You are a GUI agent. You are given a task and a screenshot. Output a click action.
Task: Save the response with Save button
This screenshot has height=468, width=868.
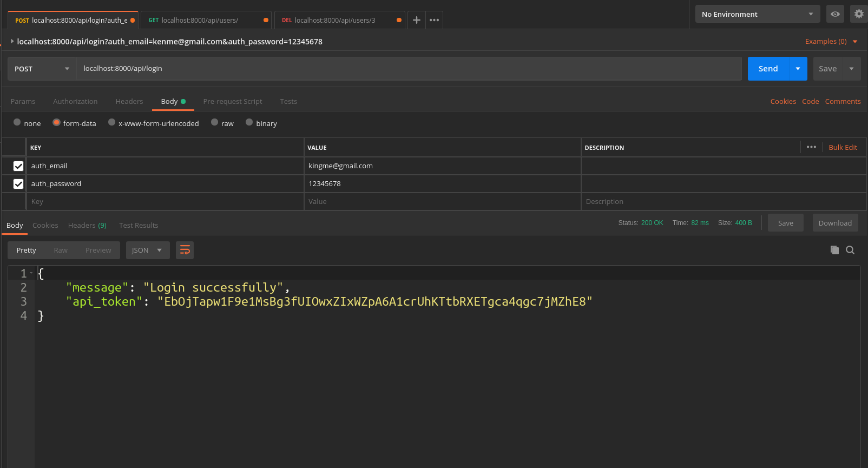(786, 223)
